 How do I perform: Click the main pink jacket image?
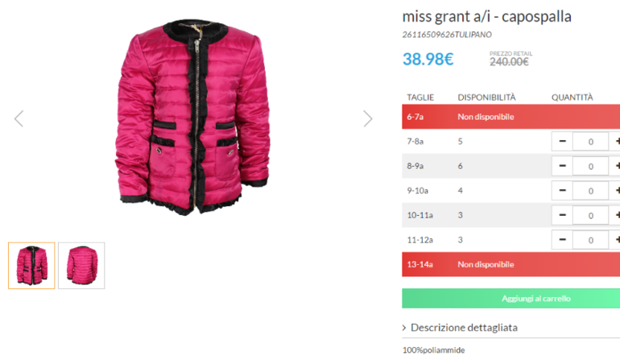pyautogui.click(x=193, y=117)
